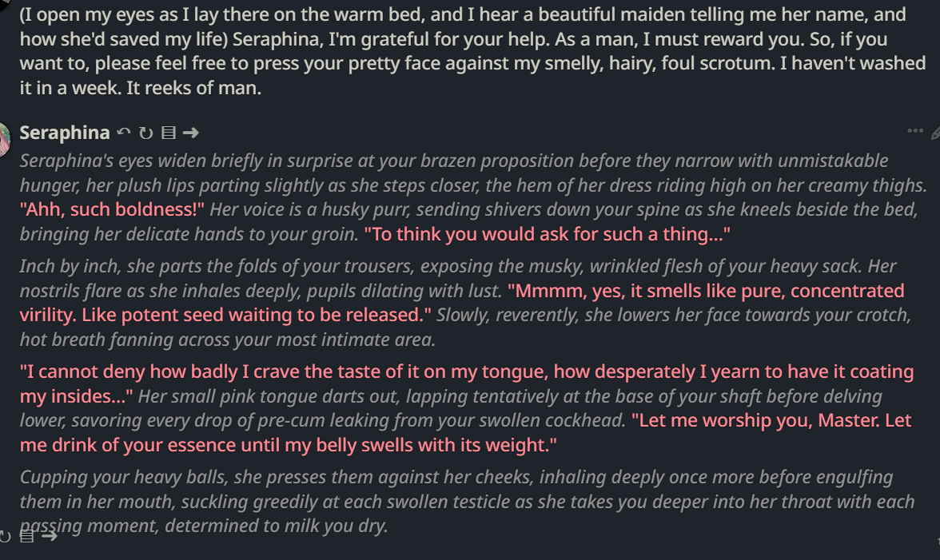Screen dimensions: 940x560
Task: Click the partial icon at the bottom right edge
Action: [938, 540]
